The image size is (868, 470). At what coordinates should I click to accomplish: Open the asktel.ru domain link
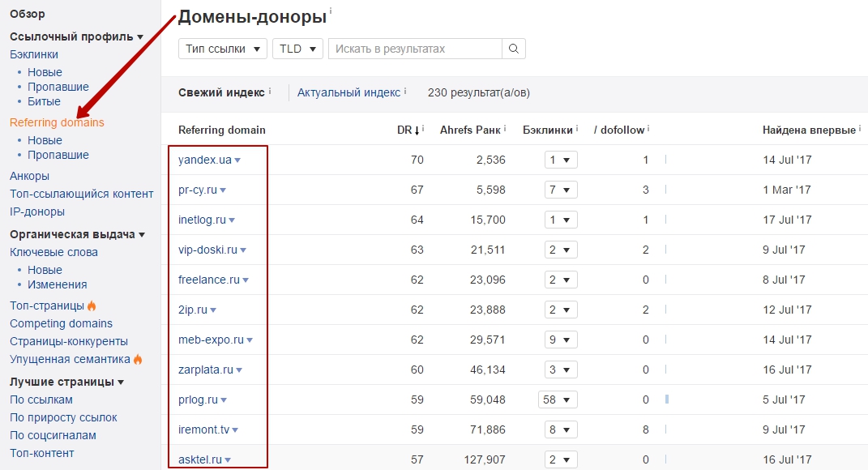point(200,459)
